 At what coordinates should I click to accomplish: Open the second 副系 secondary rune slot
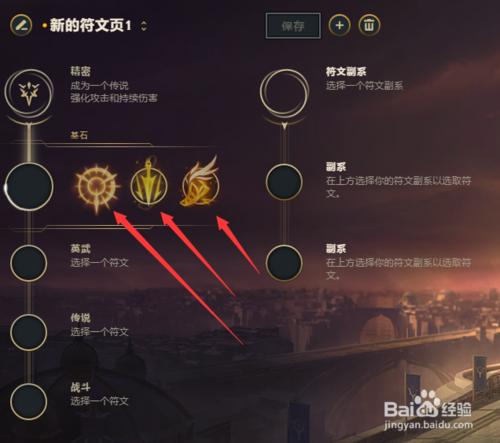click(284, 263)
